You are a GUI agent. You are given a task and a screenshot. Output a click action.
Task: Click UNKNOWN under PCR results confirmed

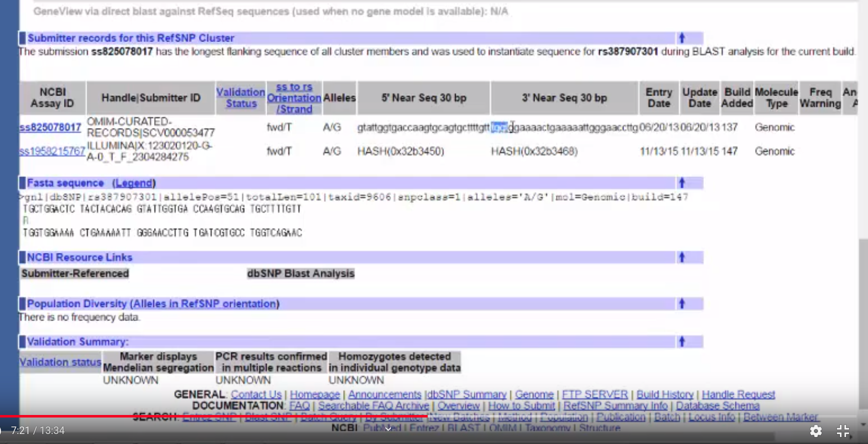click(x=243, y=380)
